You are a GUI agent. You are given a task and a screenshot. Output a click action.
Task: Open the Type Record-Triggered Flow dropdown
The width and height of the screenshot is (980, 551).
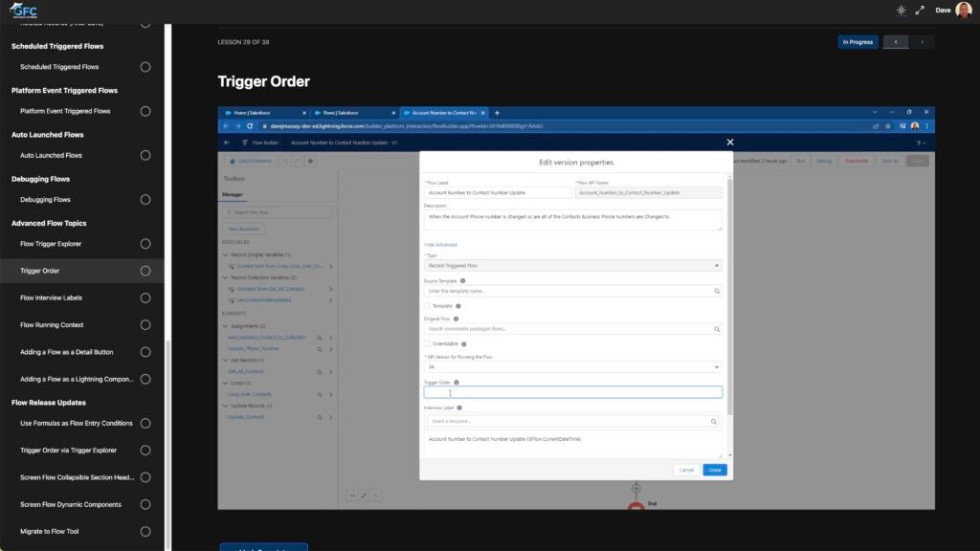click(x=572, y=266)
